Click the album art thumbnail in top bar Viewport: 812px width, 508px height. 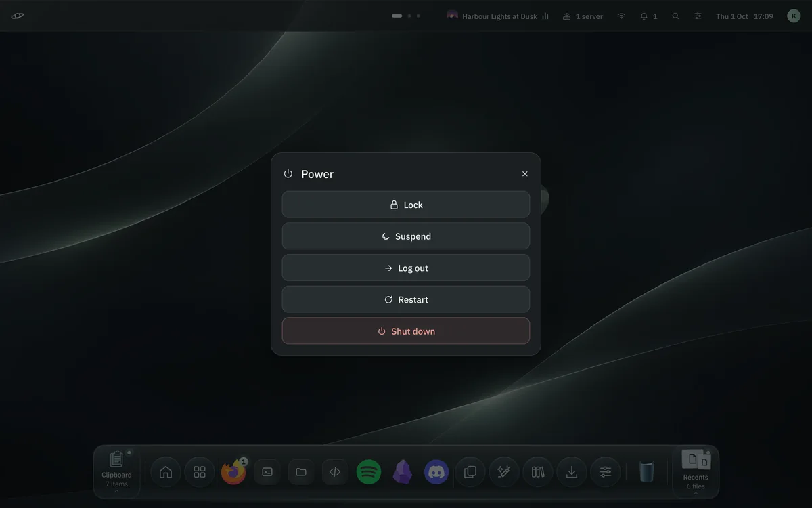coord(453,16)
